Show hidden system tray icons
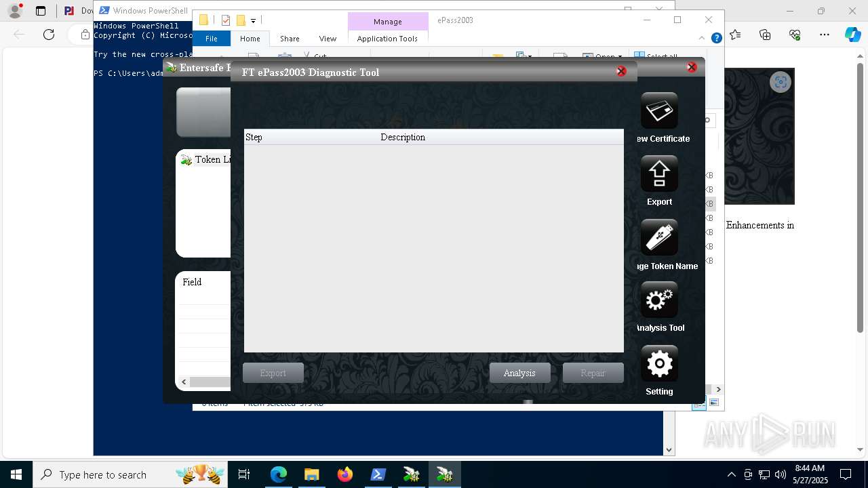 pyautogui.click(x=731, y=474)
